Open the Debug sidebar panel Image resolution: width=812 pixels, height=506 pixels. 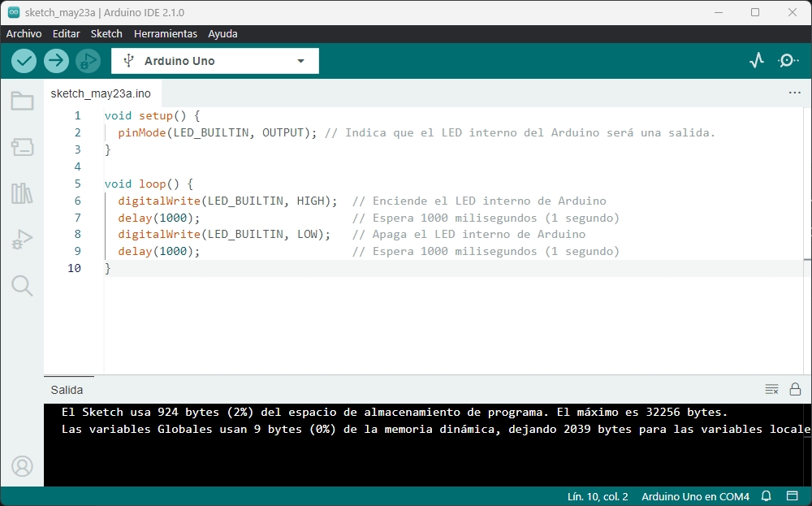[22, 240]
